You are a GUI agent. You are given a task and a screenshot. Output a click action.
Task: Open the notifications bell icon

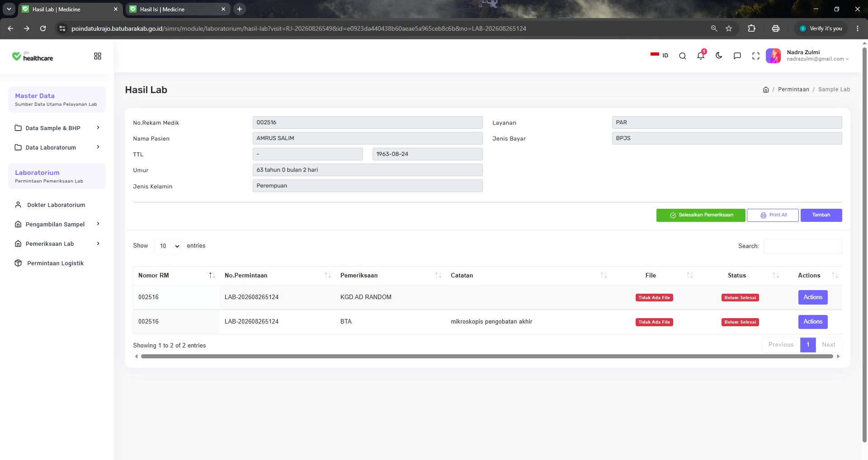701,55
